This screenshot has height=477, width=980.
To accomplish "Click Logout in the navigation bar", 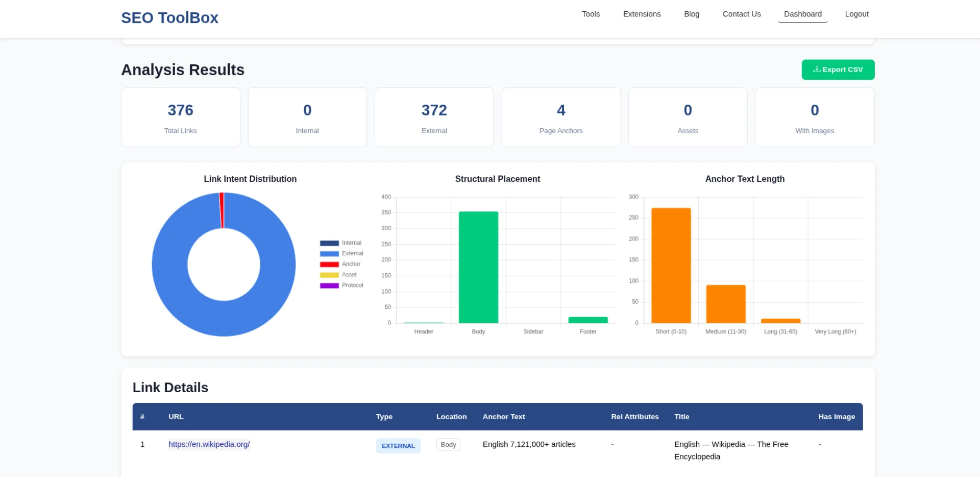I will tap(856, 14).
